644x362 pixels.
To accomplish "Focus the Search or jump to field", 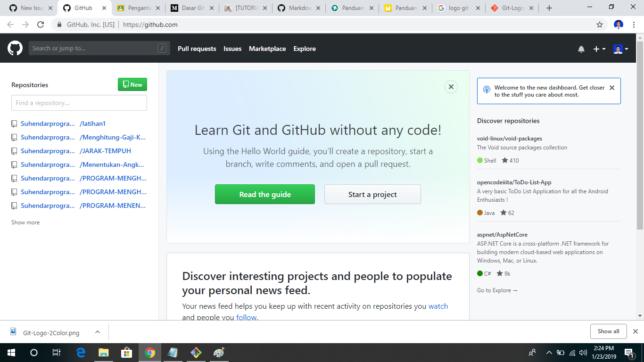I will point(99,48).
